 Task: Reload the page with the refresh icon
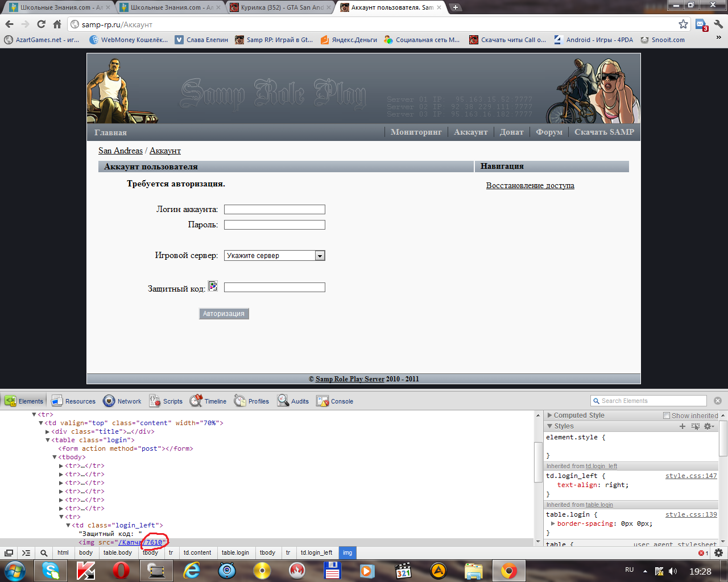coord(41,24)
